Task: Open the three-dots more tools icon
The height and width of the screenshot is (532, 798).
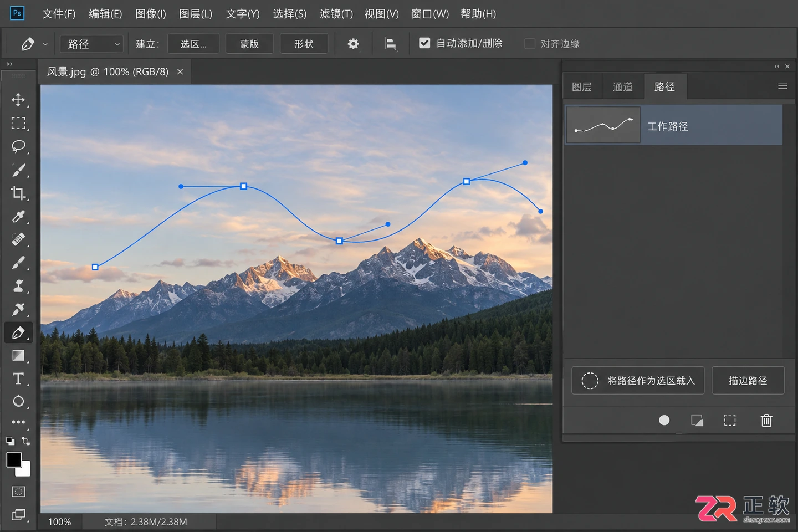Action: tap(18, 422)
